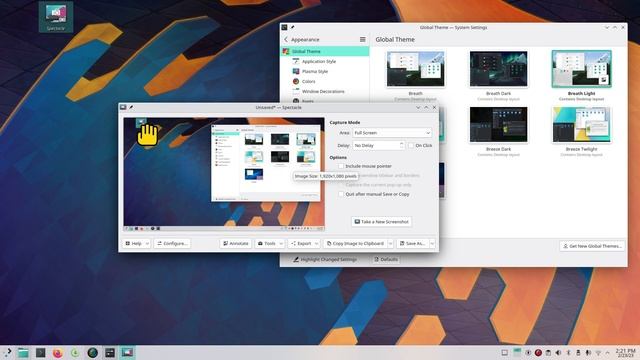Open Bluetooth settings in system tray

568,353
